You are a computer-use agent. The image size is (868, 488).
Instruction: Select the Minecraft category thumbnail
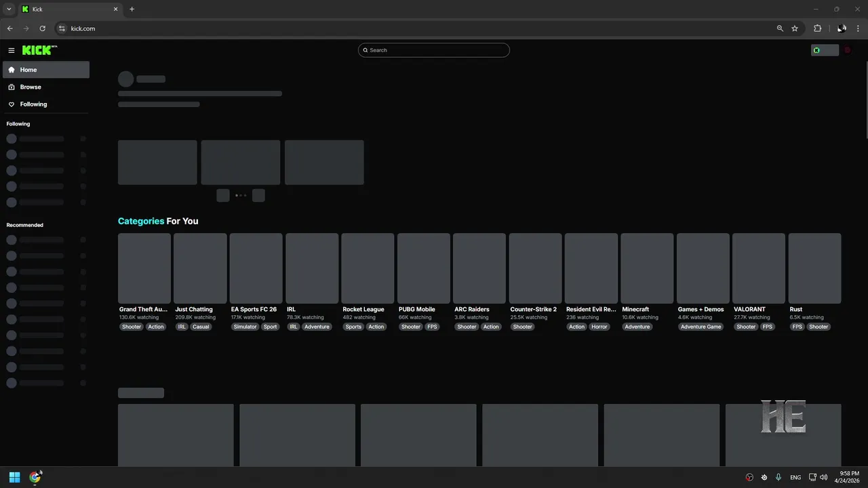pyautogui.click(x=647, y=268)
